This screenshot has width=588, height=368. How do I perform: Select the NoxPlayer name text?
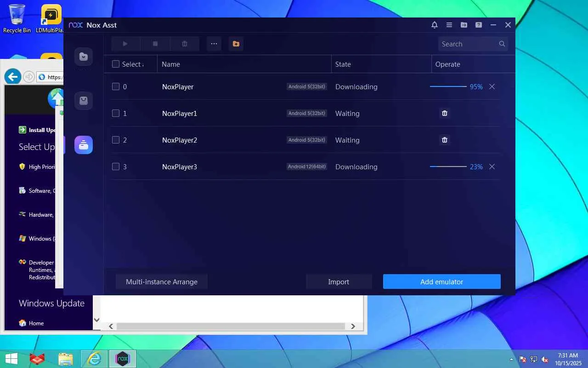(178, 86)
